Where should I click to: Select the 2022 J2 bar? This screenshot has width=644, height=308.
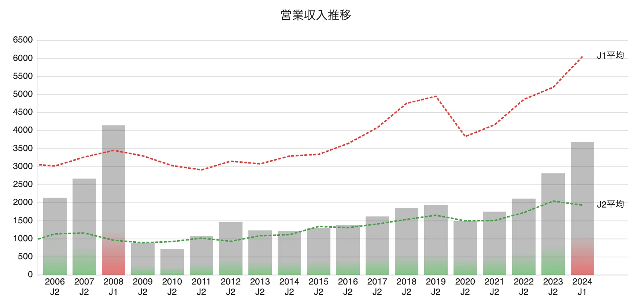click(524, 237)
